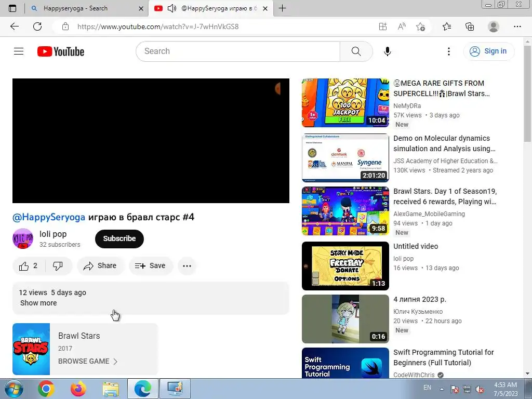
Task: Go back with the browser back arrow
Action: (x=14, y=26)
